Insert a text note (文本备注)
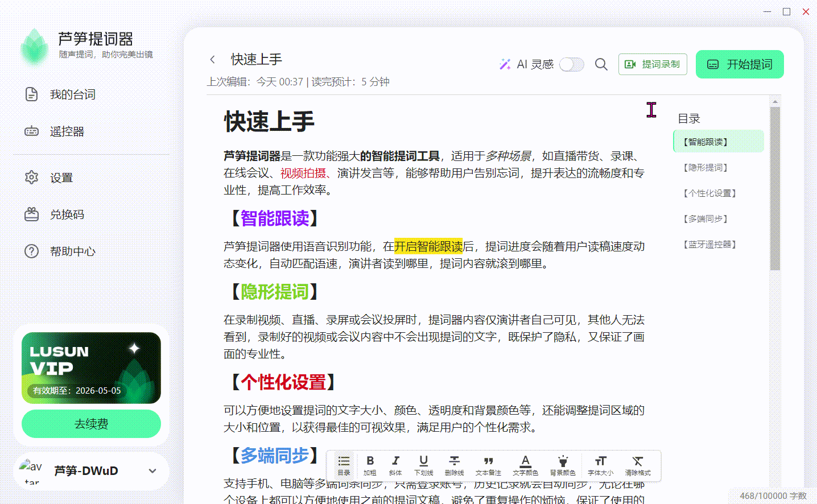This screenshot has height=504, width=817. tap(488, 465)
